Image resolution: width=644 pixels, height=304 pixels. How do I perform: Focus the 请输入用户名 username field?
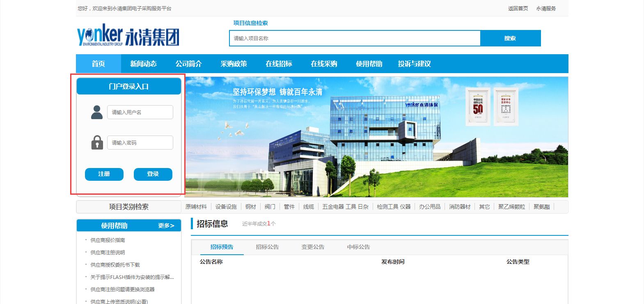coord(140,112)
